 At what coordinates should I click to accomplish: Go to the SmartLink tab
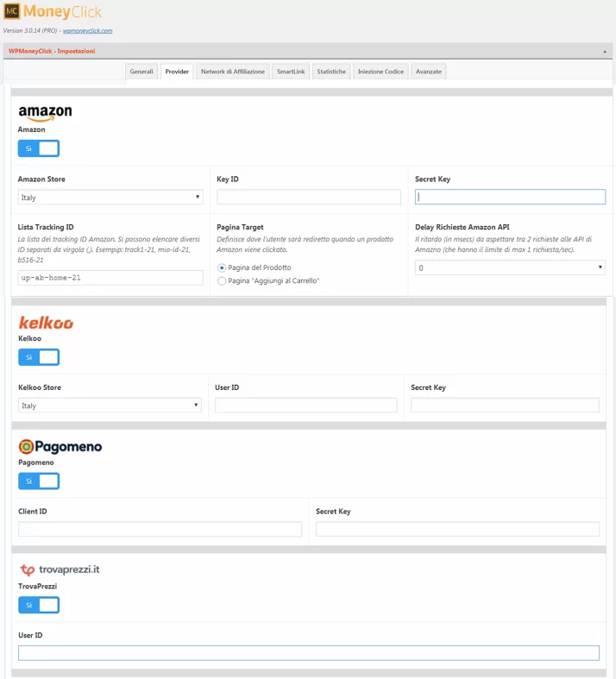tap(291, 72)
